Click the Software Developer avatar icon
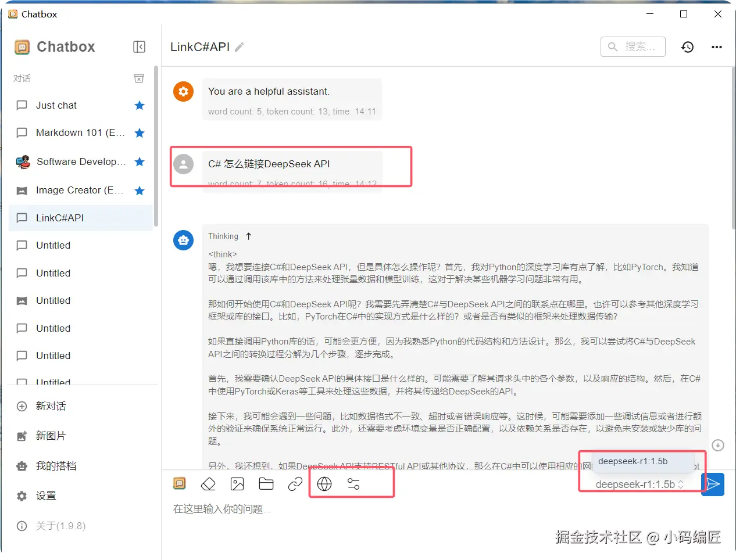 23,161
